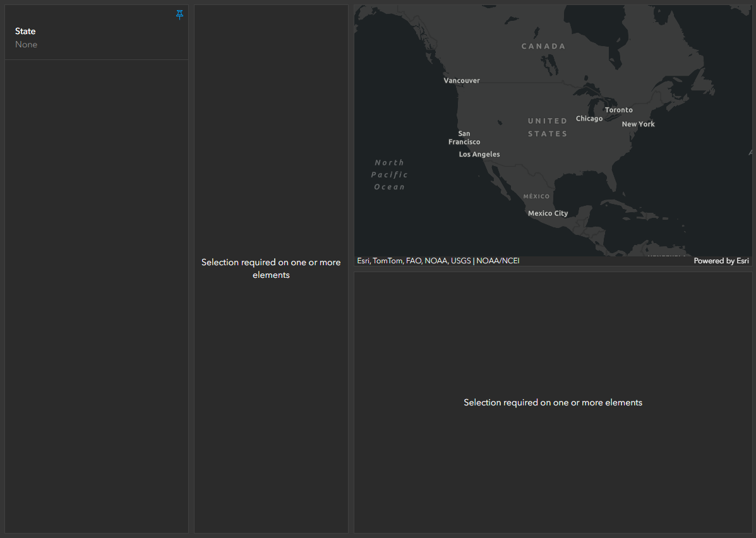Click the "Powered by Esri" link
Screen dimensions: 756x538
point(721,260)
